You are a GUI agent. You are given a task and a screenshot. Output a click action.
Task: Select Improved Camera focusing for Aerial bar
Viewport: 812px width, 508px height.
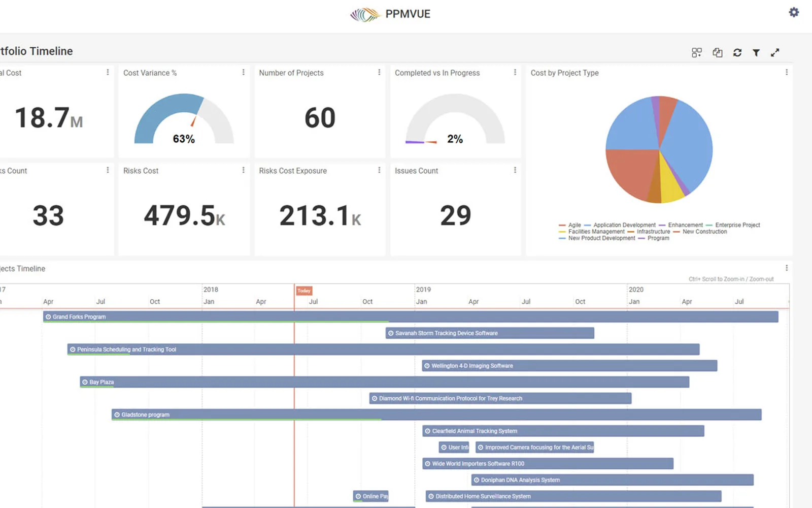pos(535,447)
